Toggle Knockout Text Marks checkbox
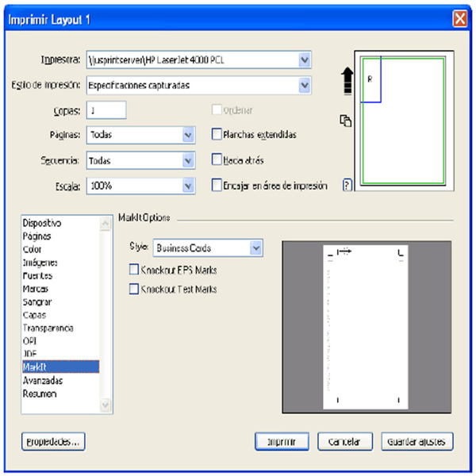This screenshot has width=476, height=476. coord(134,289)
